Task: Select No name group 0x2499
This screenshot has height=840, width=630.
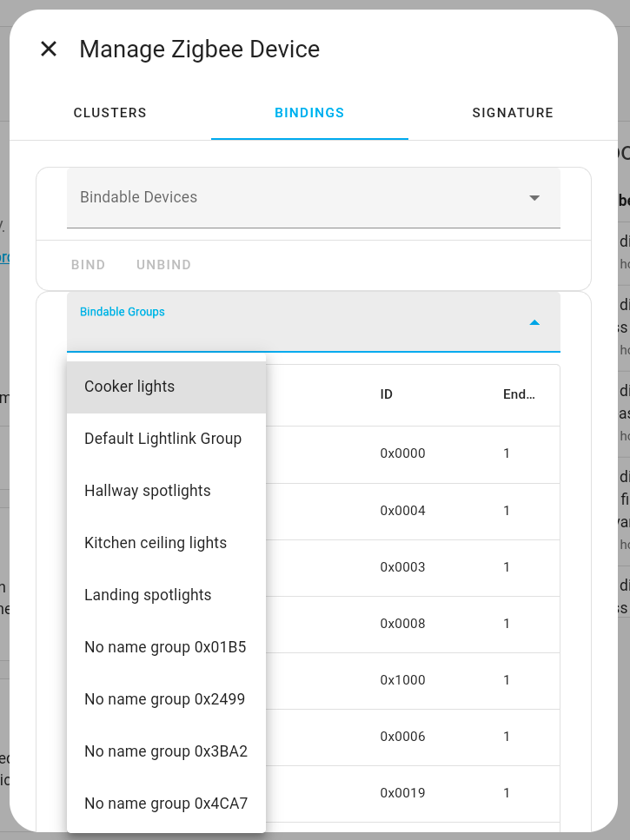Action: click(x=165, y=699)
